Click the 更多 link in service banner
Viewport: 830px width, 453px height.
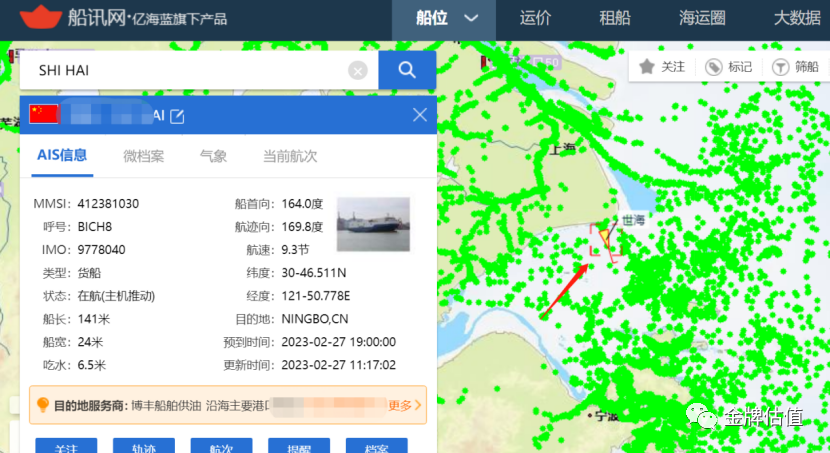pyautogui.click(x=404, y=405)
